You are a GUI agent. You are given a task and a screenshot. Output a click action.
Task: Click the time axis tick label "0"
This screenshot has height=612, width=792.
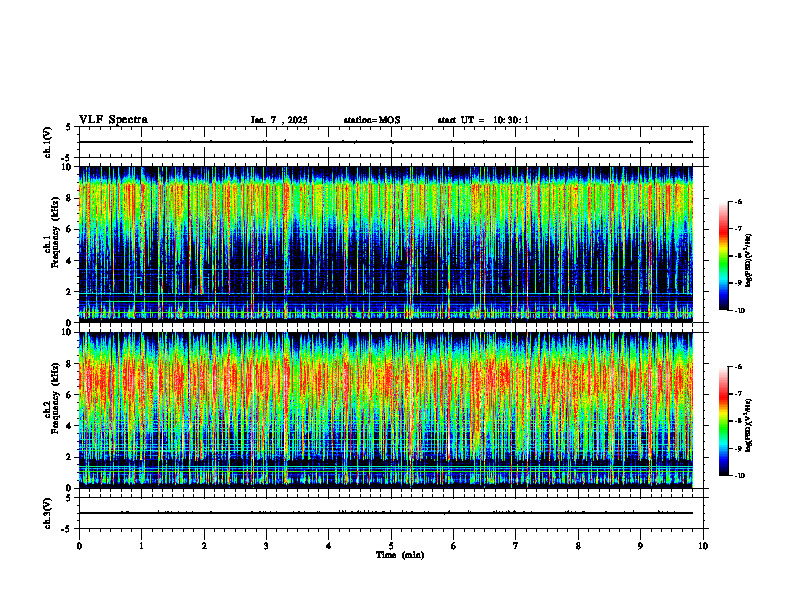point(79,546)
